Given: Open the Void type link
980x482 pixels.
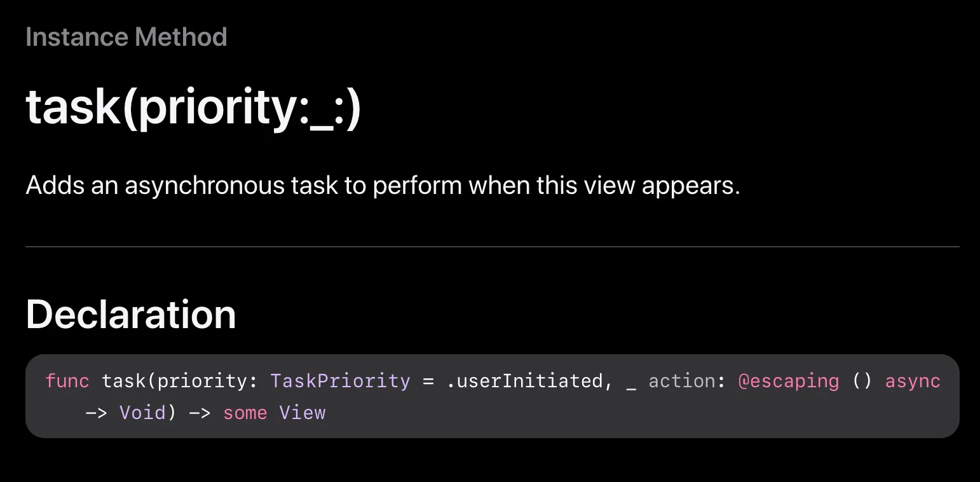Looking at the screenshot, I should pos(142,413).
